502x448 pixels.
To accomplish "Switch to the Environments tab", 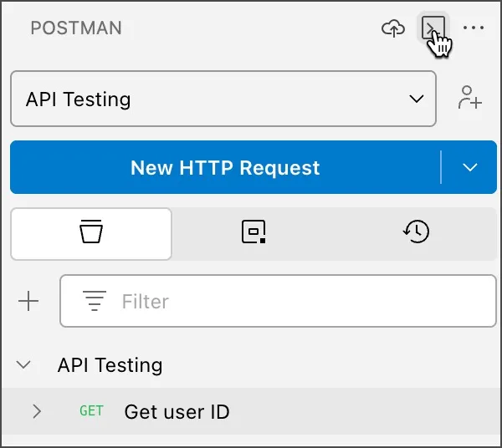I will click(x=254, y=232).
